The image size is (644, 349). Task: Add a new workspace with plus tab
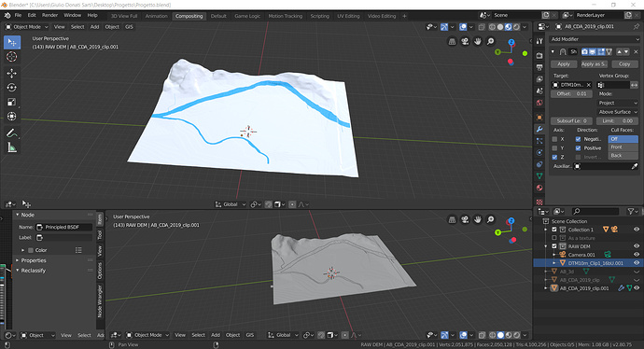[404, 16]
